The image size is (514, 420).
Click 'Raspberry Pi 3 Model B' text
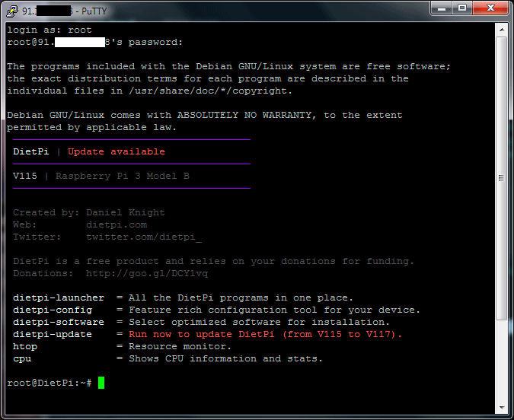(123, 176)
